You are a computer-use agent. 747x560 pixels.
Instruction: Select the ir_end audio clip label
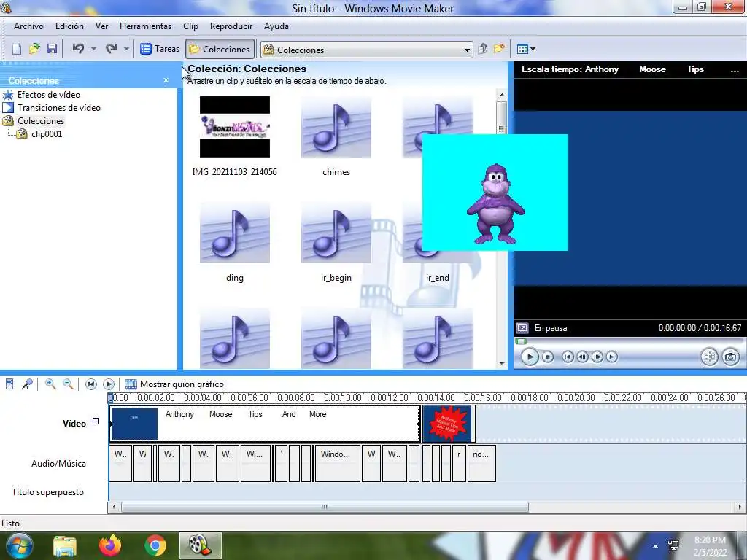[x=438, y=278]
